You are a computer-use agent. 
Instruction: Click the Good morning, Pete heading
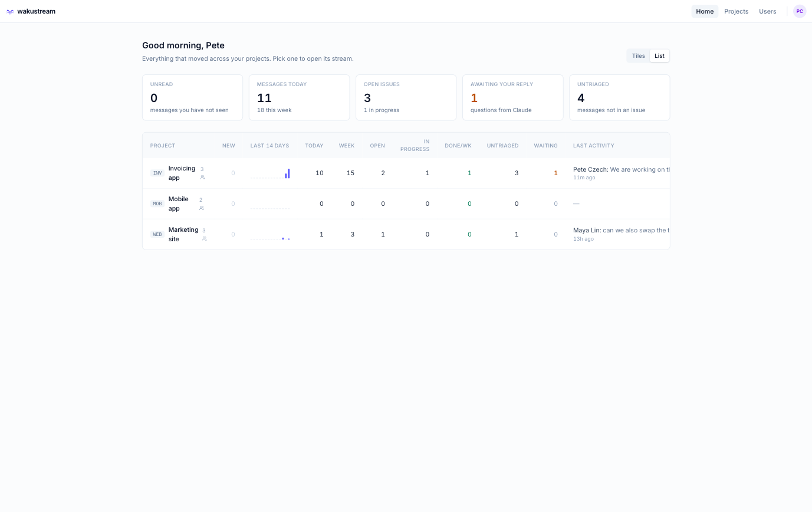pyautogui.click(x=183, y=45)
